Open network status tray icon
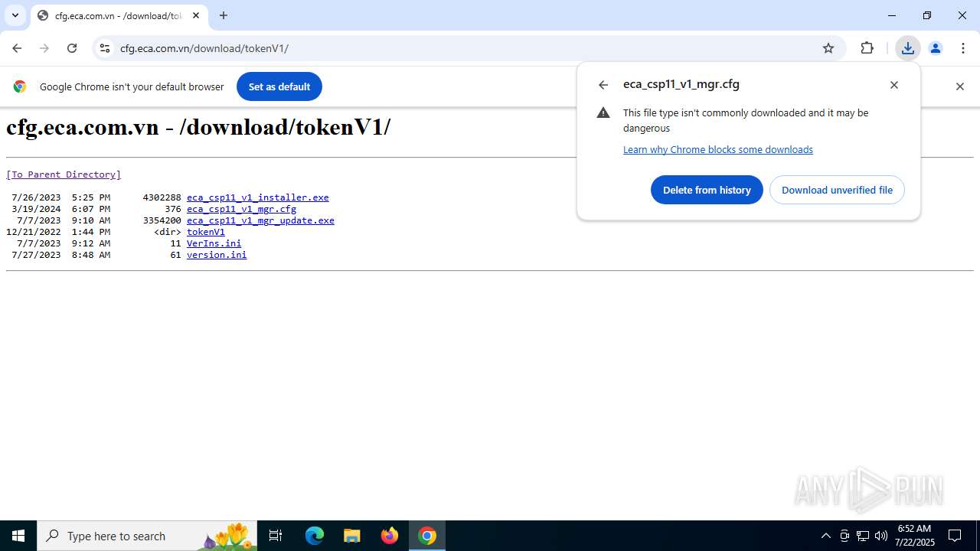The width and height of the screenshot is (980, 551). tap(863, 536)
